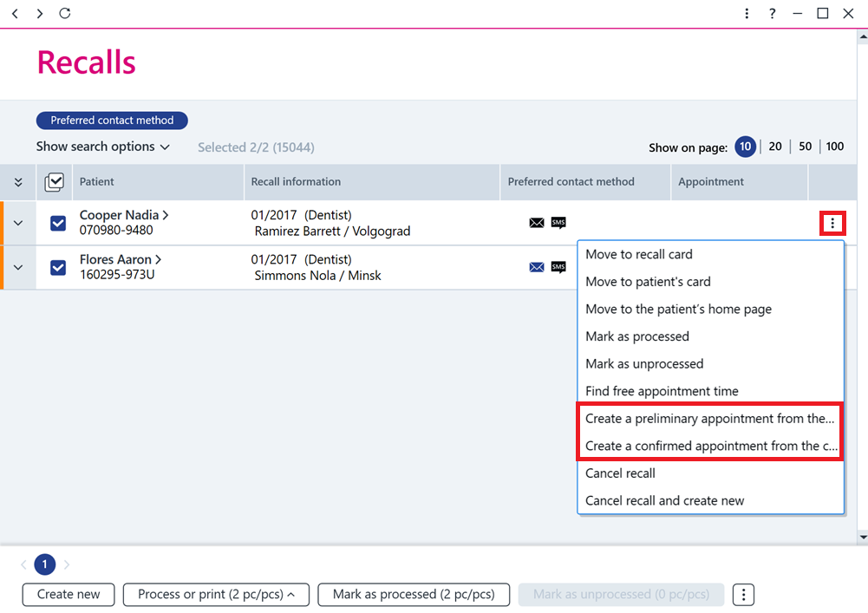Screen dimensions: 868x613
Task: Click the blue email icon for Flores Aaron
Action: (537, 267)
